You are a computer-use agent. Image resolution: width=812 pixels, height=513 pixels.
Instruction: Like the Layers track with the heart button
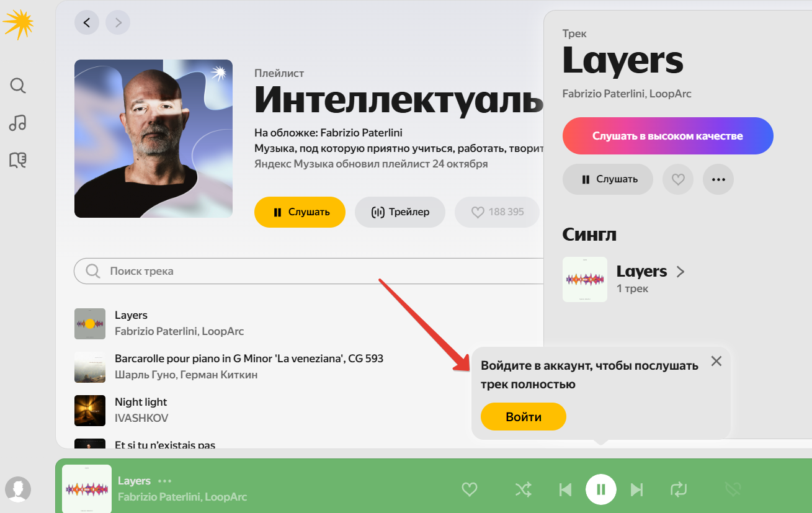click(x=677, y=179)
